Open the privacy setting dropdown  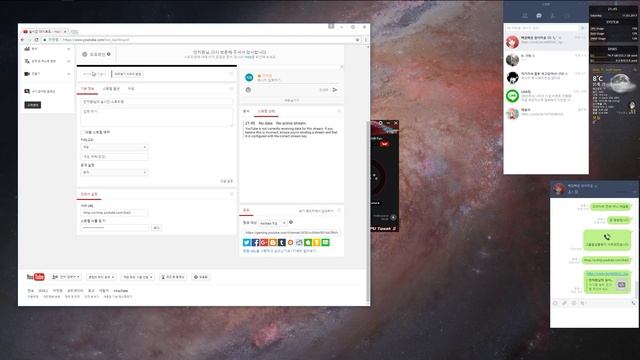[114, 172]
